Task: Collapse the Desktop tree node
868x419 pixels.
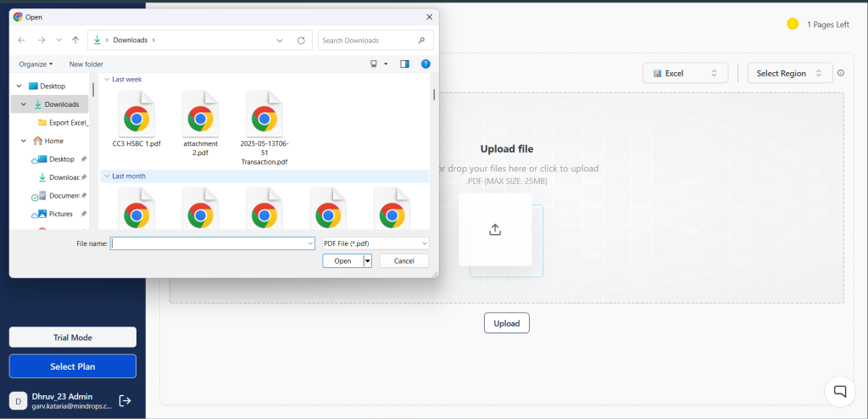Action: coord(19,87)
